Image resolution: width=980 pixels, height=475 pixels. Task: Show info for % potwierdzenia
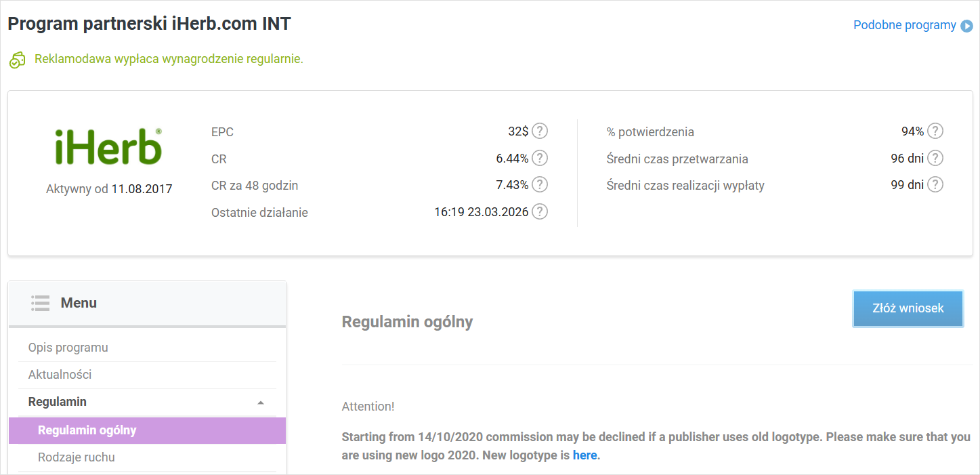tap(935, 131)
